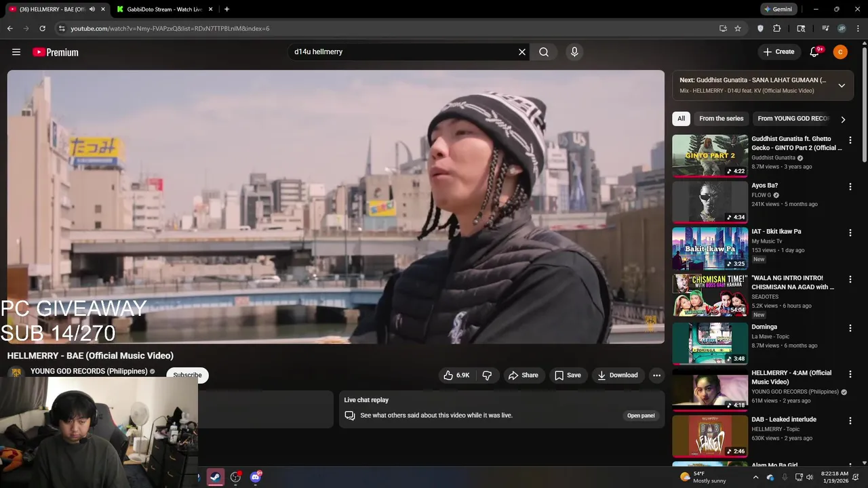The width and height of the screenshot is (868, 488).
Task: Open more actions ellipsis under video
Action: 656,375
